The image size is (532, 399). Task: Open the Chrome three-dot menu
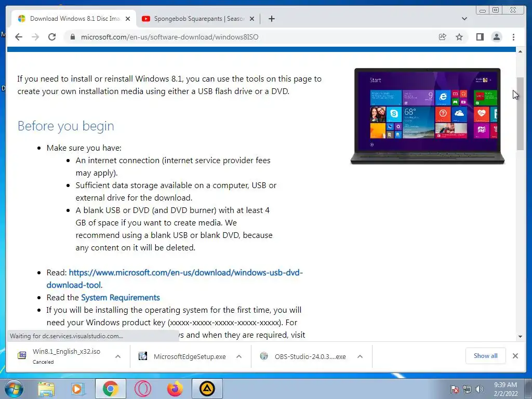point(513,37)
